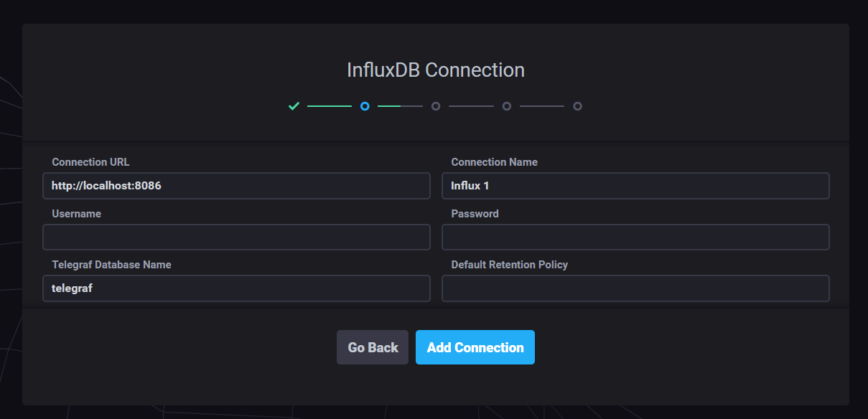868x419 pixels.
Task: Click the Connection URL label
Action: [x=90, y=162]
